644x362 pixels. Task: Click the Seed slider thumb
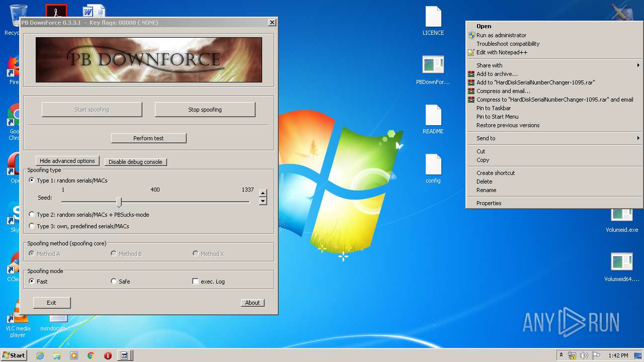point(119,202)
